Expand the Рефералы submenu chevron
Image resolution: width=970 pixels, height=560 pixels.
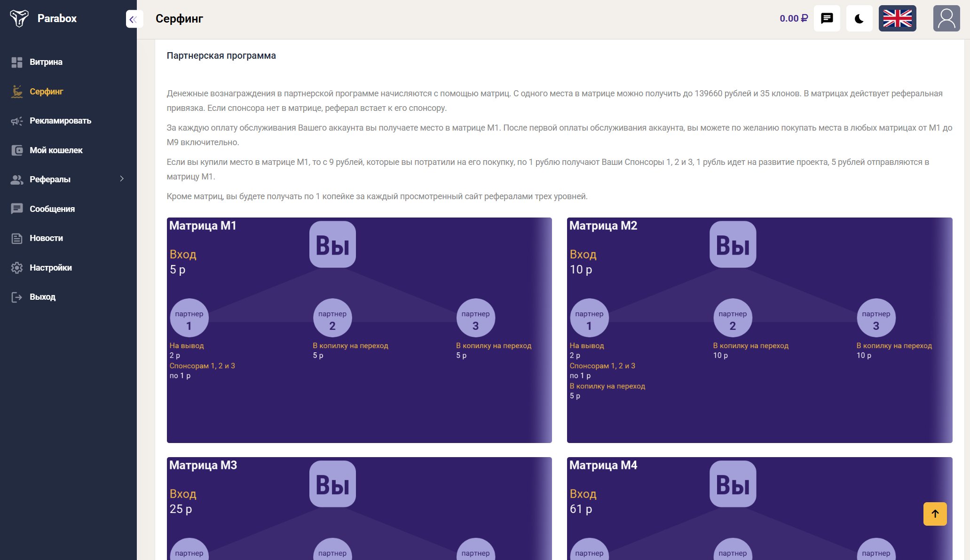122,179
